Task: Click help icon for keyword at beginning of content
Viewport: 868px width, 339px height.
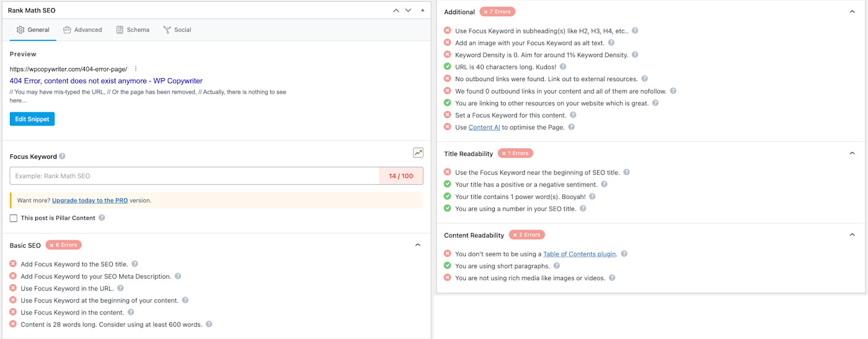Action: click(x=185, y=301)
